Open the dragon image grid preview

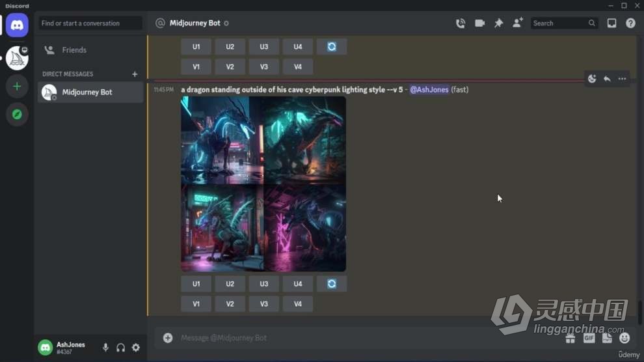[263, 184]
